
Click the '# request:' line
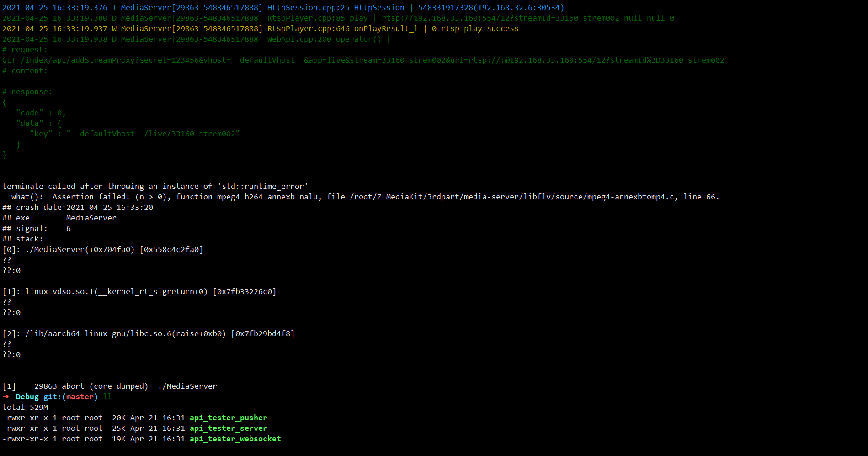(x=25, y=50)
